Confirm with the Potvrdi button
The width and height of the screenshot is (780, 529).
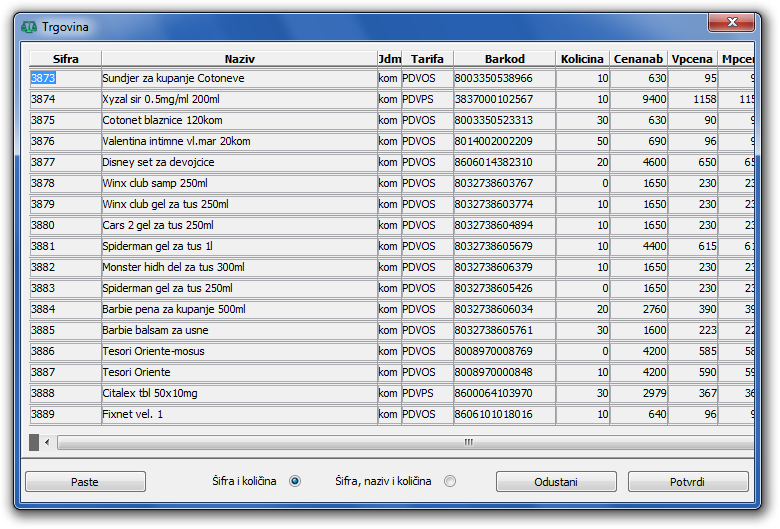pyautogui.click(x=688, y=482)
